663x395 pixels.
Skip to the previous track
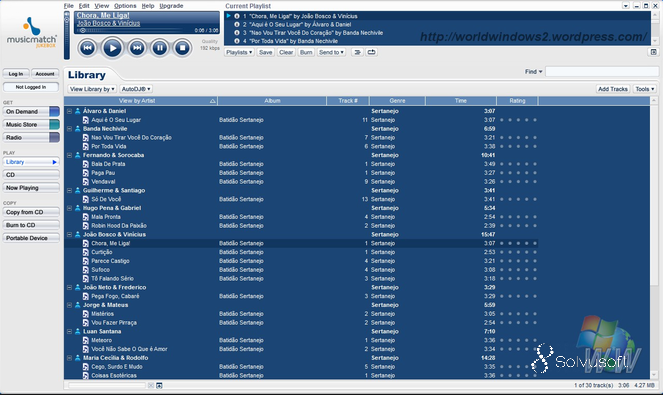[87, 48]
